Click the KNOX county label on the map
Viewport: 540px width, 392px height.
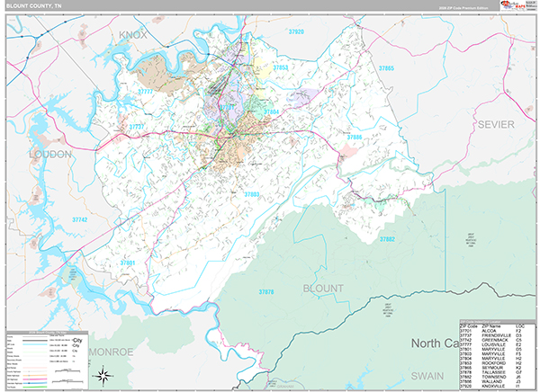point(133,35)
